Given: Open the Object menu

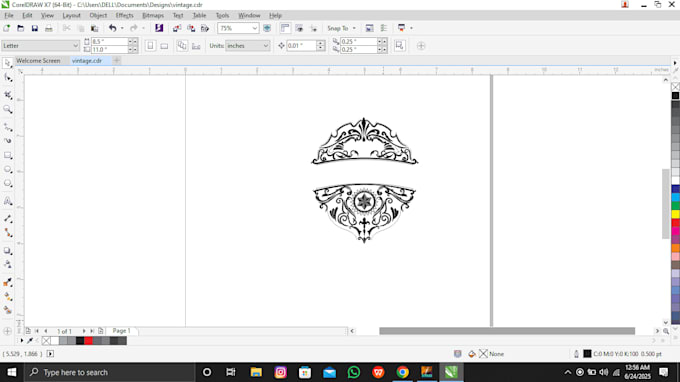Looking at the screenshot, I should point(98,15).
